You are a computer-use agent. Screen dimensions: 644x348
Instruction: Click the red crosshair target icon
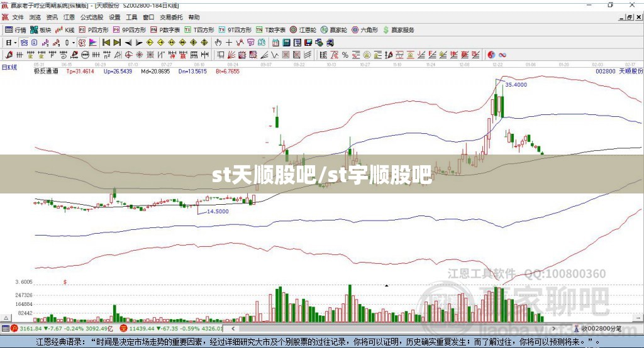pyautogui.click(x=128, y=55)
